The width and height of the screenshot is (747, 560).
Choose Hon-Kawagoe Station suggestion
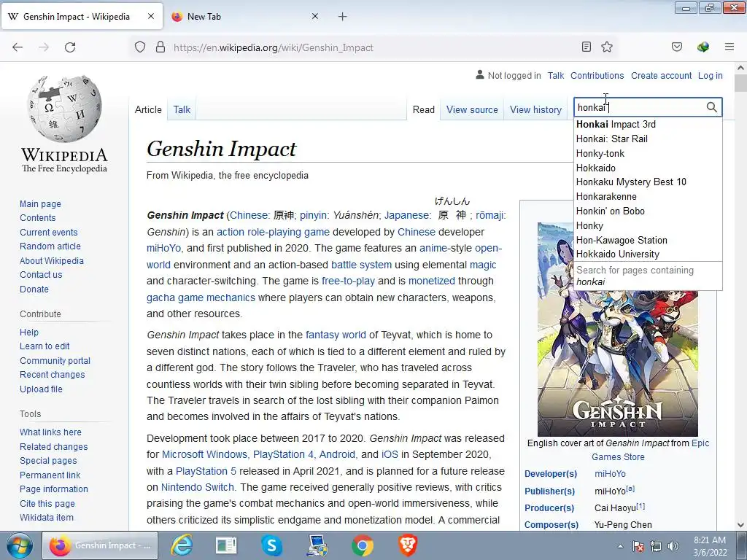coord(648,240)
